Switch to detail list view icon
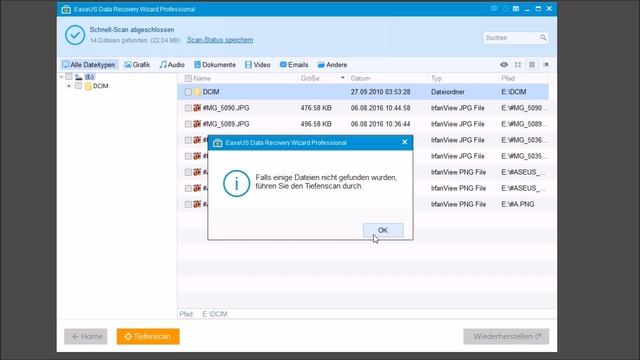The height and width of the screenshot is (360, 640). 532,64
